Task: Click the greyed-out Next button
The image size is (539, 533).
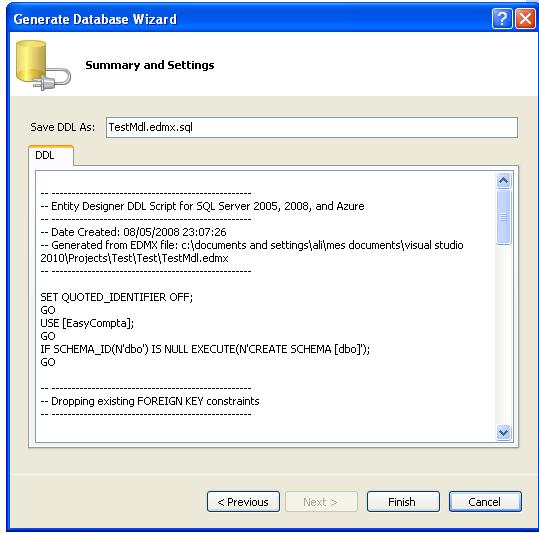Action: tap(321, 502)
